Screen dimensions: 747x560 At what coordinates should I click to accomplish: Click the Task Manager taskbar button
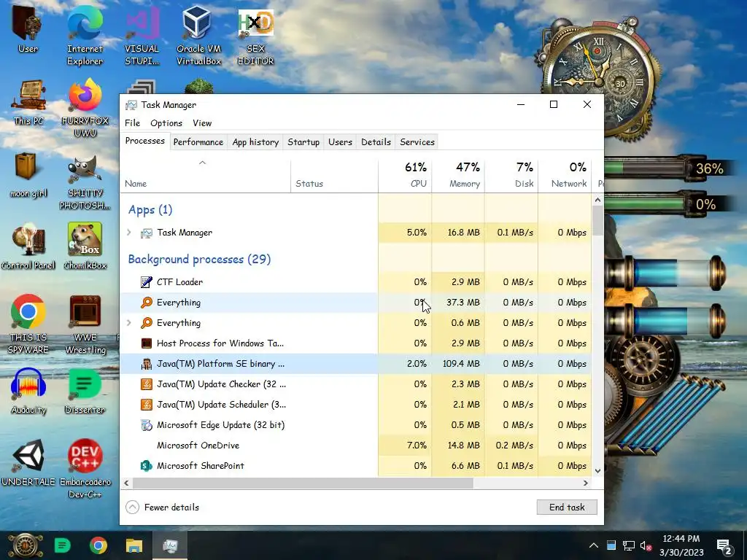point(169,545)
